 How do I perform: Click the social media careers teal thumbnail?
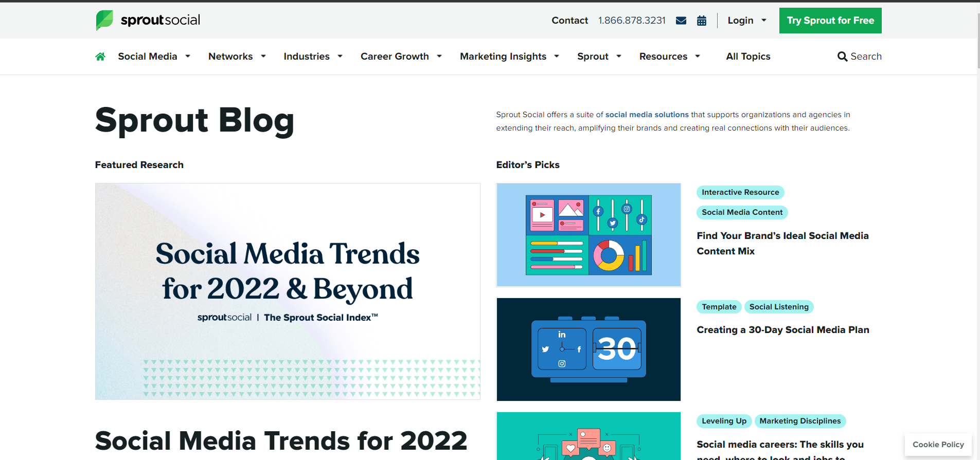point(589,436)
